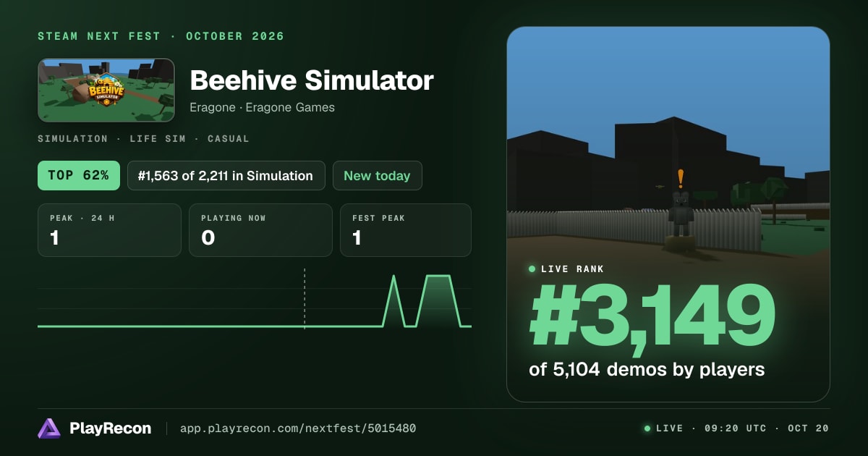Click the orange exclamation mark in screenshot
Image resolution: width=868 pixels, height=456 pixels.
[680, 178]
